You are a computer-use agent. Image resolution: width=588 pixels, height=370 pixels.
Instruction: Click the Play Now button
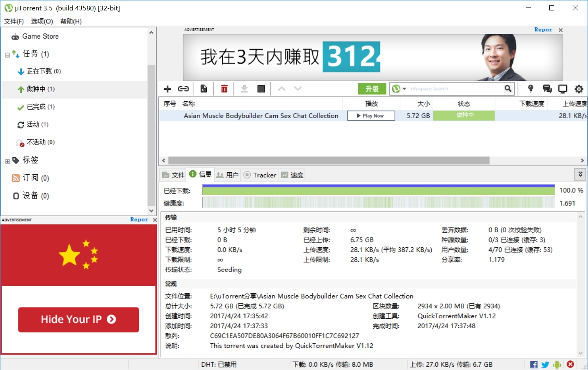[x=371, y=116]
